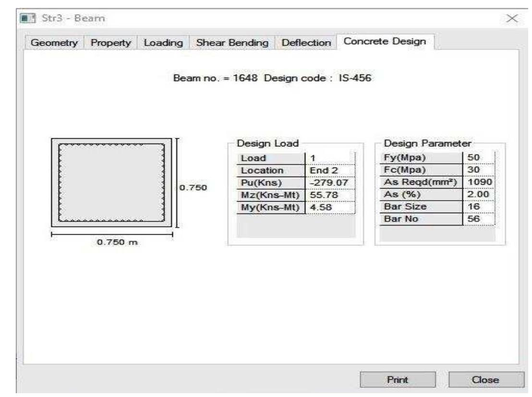Click the Pu value '-279.07'

click(x=330, y=183)
